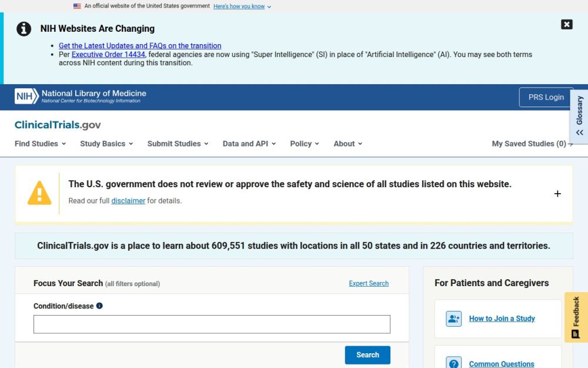
Task: Click the US flag icon
Action: pos(77,6)
